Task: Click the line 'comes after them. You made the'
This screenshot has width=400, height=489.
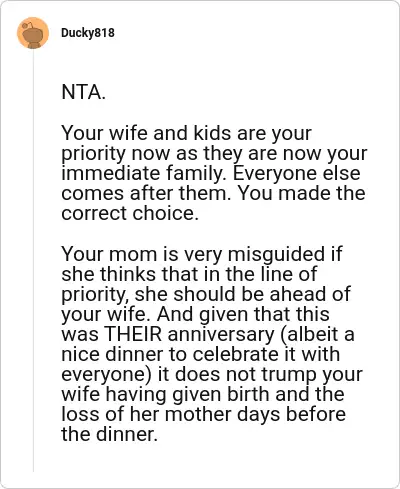Action: [x=213, y=193]
